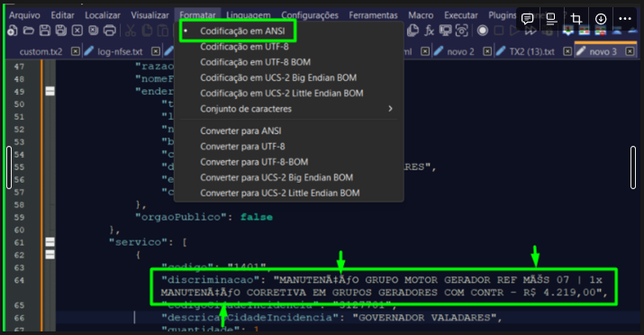Save the current file via the floppy icon

(x=45, y=31)
